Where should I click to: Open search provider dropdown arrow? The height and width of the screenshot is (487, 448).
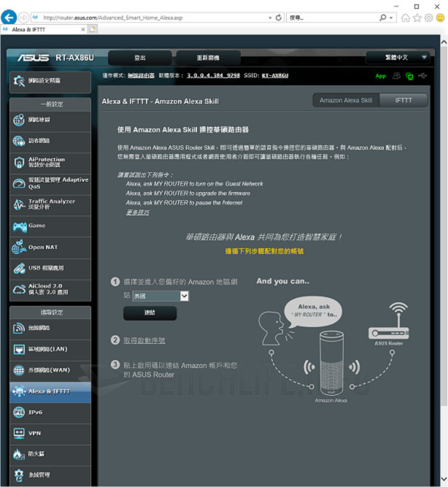(391, 18)
